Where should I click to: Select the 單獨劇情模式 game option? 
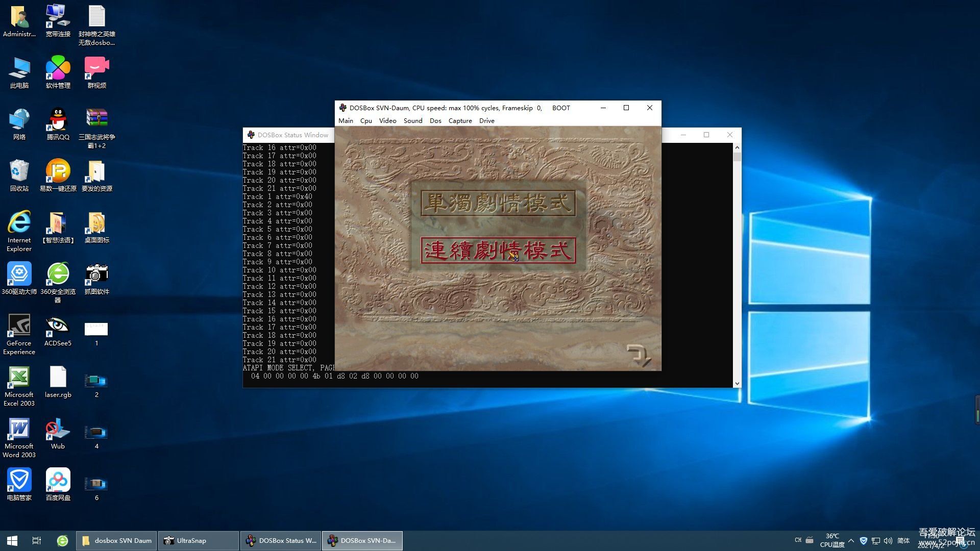pyautogui.click(x=498, y=203)
